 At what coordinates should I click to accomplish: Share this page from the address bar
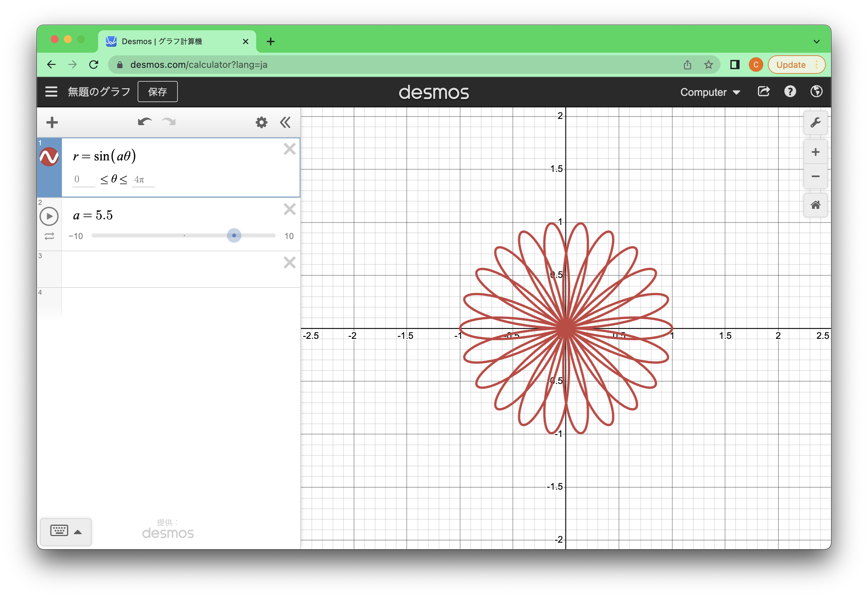[687, 65]
